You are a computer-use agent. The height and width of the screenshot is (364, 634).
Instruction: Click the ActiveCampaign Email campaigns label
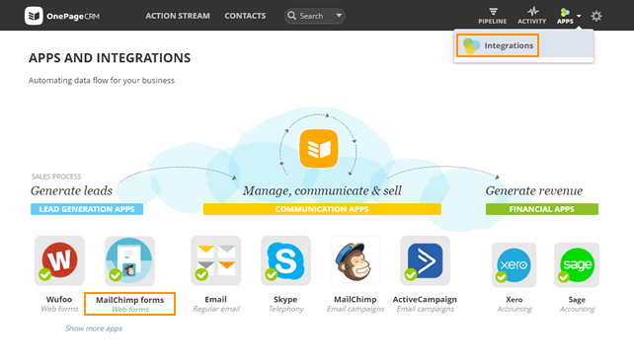click(425, 304)
